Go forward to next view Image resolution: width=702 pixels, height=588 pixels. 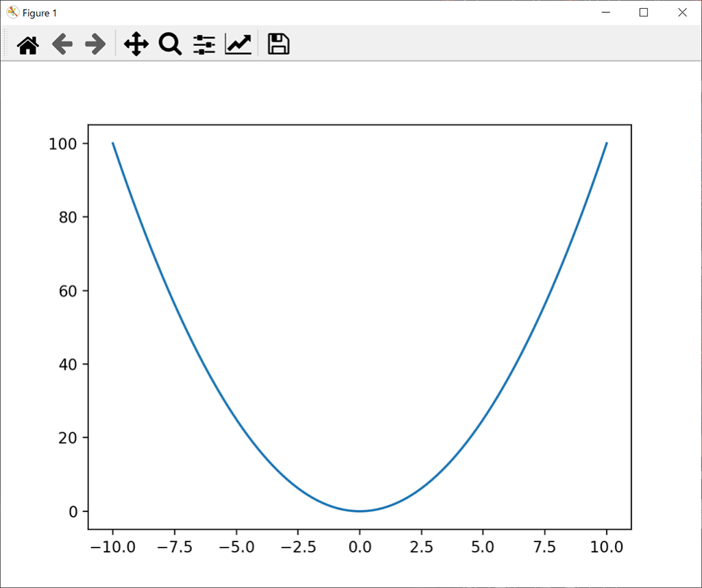(95, 45)
